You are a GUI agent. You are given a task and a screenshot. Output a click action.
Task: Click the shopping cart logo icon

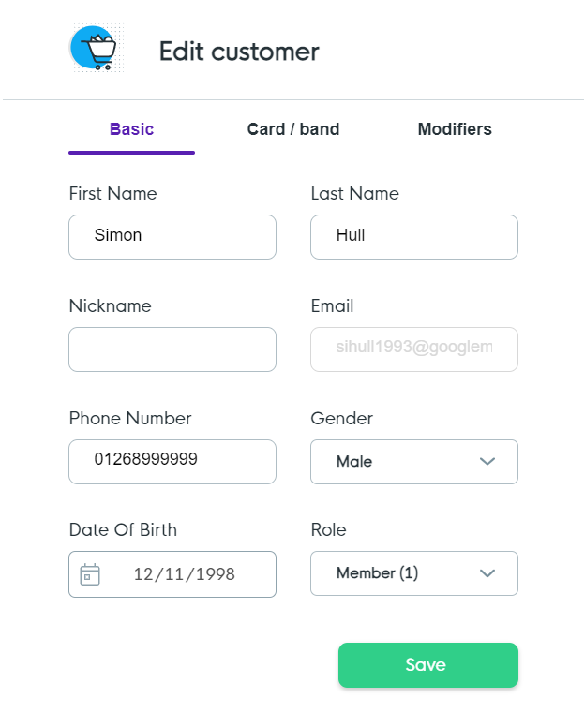pyautogui.click(x=95, y=49)
